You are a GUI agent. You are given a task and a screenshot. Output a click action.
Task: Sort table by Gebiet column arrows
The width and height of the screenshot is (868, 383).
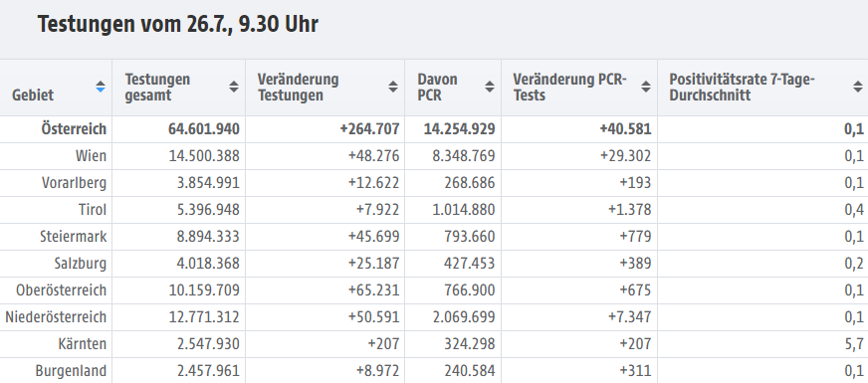pyautogui.click(x=101, y=88)
